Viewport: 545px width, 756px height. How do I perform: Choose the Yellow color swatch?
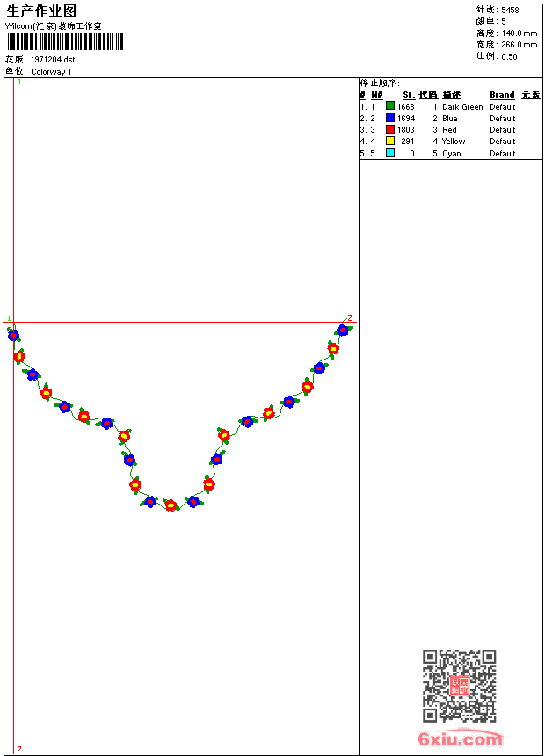pyautogui.click(x=390, y=141)
